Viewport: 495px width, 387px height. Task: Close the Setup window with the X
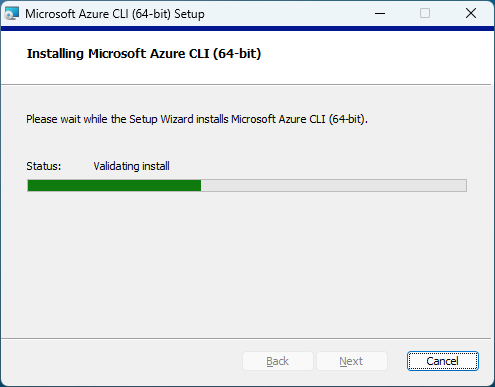tap(471, 13)
